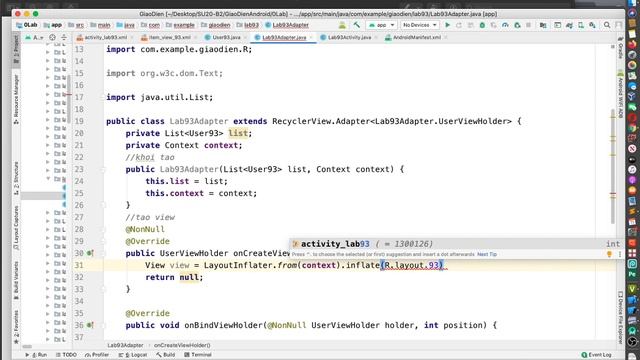Click the Make Project hammer icon
Image resolution: width=640 pixels, height=360 pixels.
(x=357, y=25)
